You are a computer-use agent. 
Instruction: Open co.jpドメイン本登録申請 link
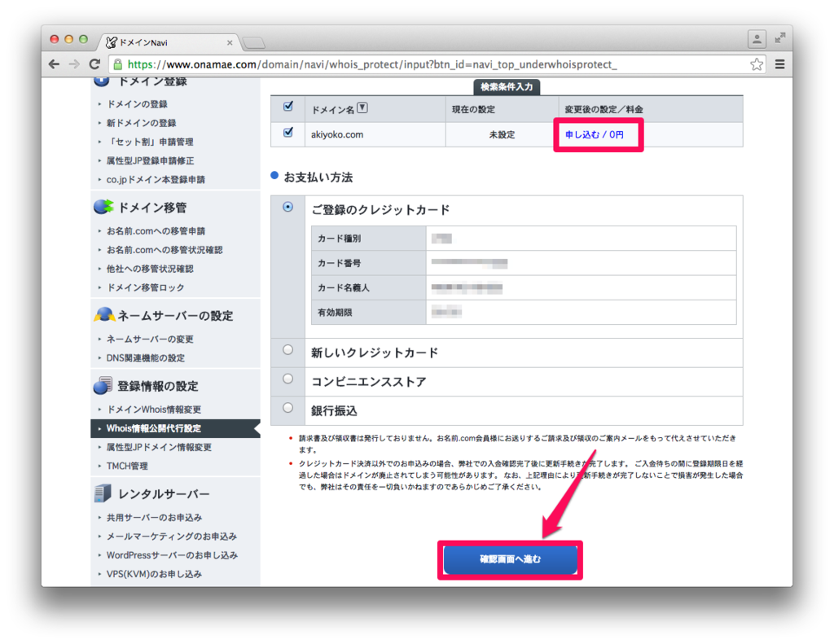click(156, 180)
